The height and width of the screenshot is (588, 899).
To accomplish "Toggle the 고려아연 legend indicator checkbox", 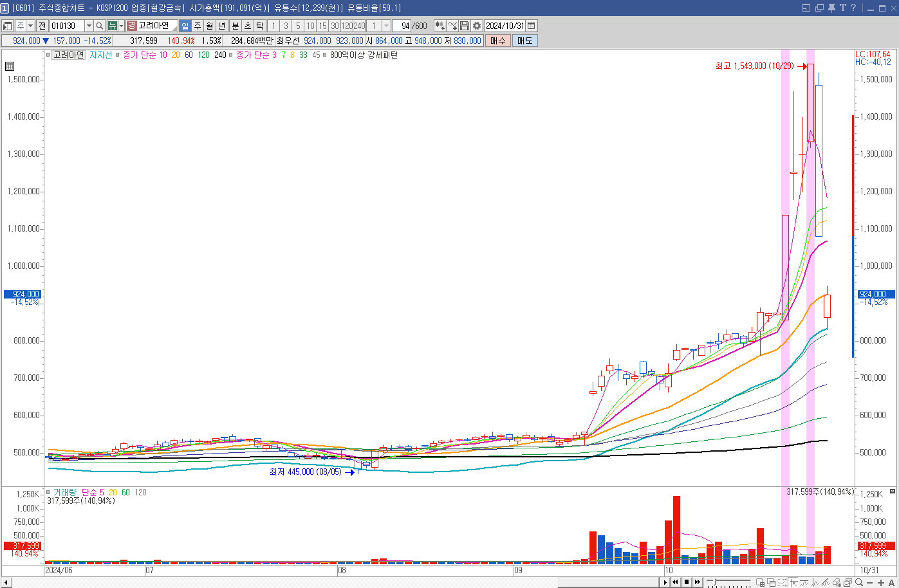I will [x=48, y=55].
